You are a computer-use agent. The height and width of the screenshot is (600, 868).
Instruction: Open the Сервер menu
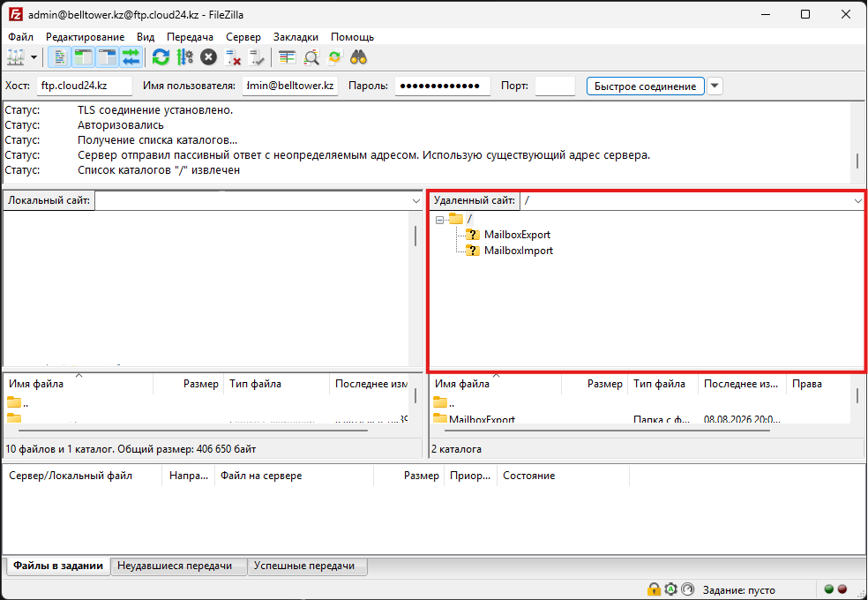243,37
